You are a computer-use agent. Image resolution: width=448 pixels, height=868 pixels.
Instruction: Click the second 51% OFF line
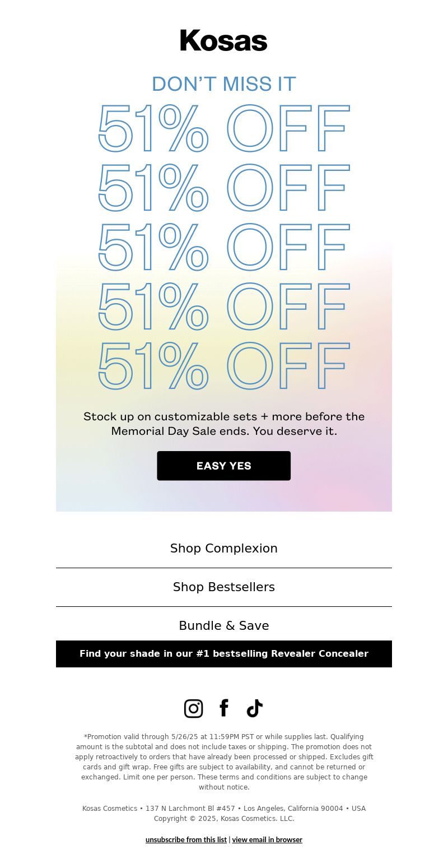click(224, 188)
